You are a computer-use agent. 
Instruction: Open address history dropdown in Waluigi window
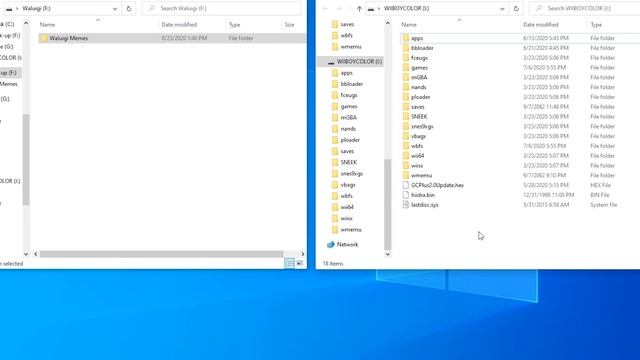pyautogui.click(x=115, y=8)
